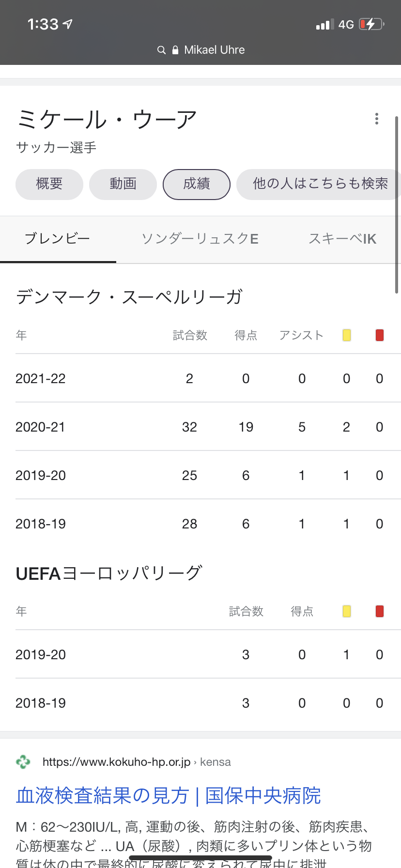Screen dimensions: 401x868
Task: Tap the 他の人はこちらも検索 chip
Action: [320, 184]
